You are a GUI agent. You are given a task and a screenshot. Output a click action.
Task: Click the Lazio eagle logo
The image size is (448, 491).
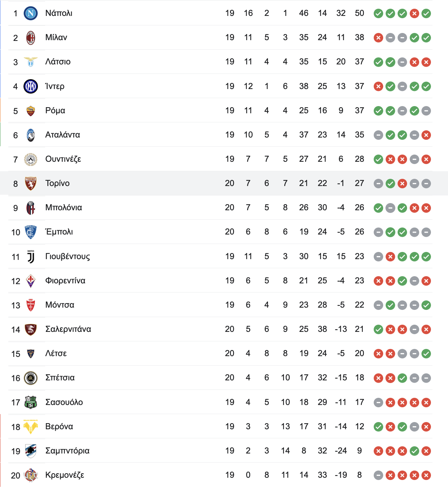point(31,62)
